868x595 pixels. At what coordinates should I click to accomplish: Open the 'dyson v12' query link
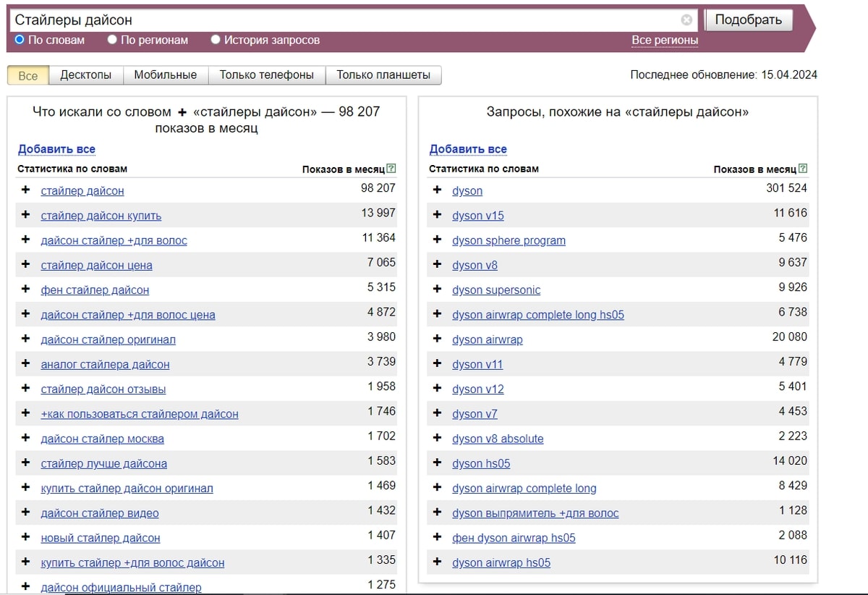(478, 389)
